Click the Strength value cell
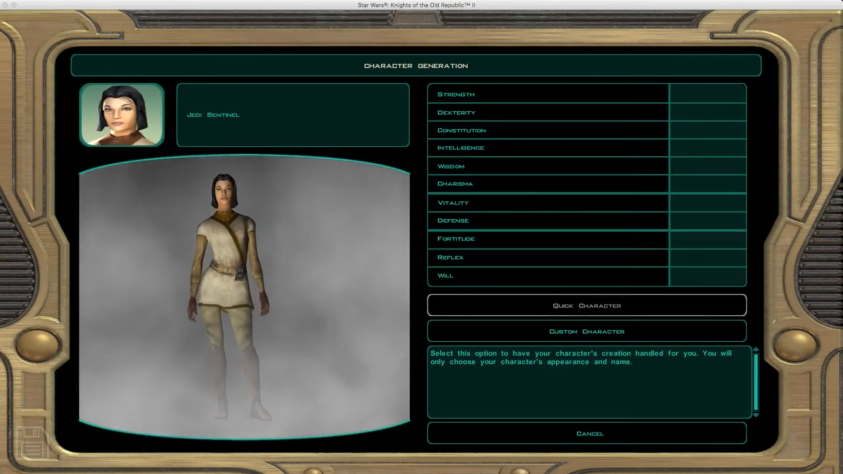Screen dimensions: 843x474 [x=708, y=94]
